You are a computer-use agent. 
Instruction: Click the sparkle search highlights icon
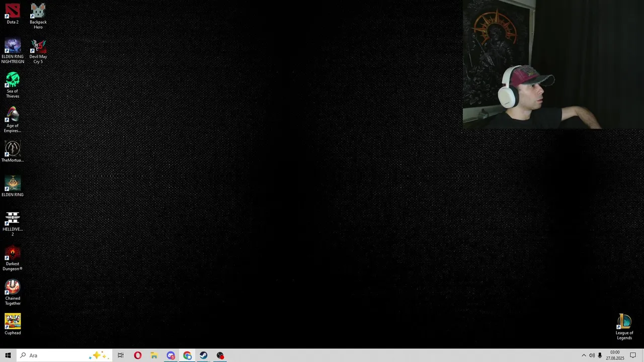point(98,355)
